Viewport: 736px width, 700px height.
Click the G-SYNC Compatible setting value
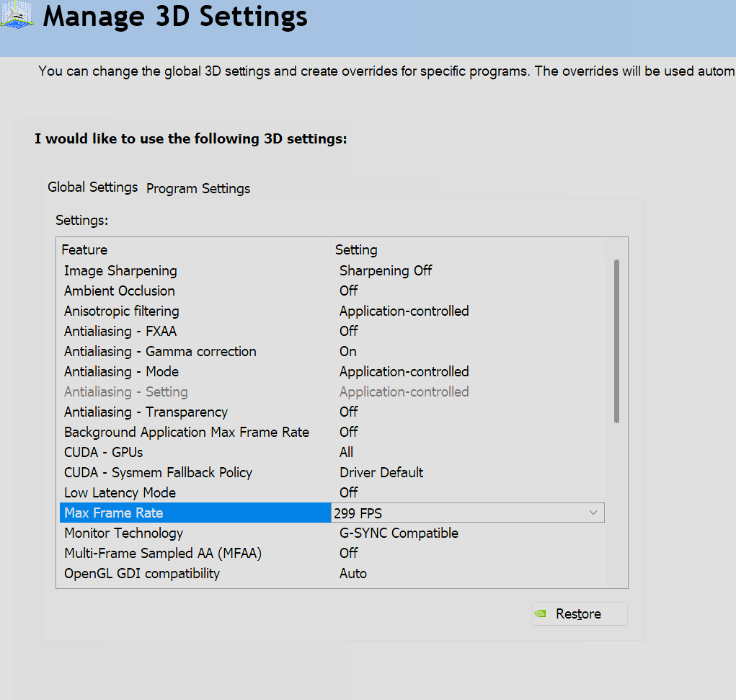tap(399, 533)
